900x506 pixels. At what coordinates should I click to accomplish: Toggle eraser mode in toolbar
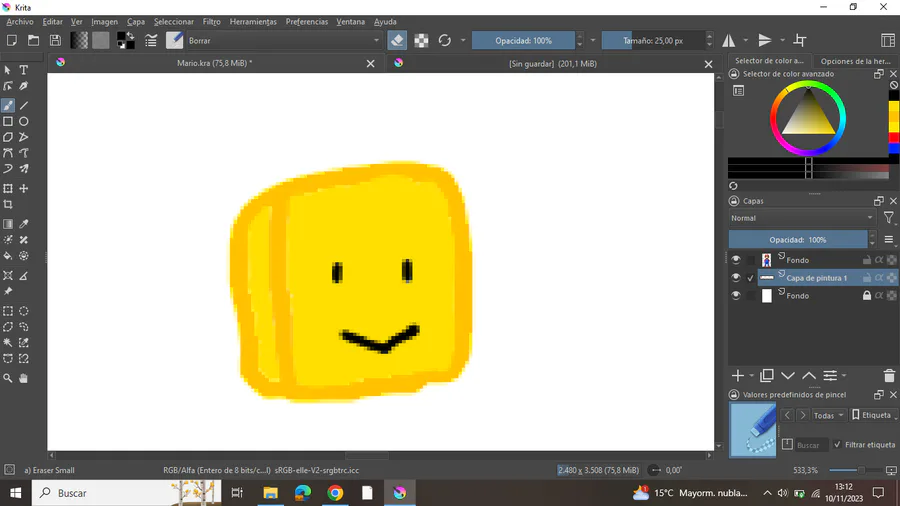pyautogui.click(x=397, y=41)
